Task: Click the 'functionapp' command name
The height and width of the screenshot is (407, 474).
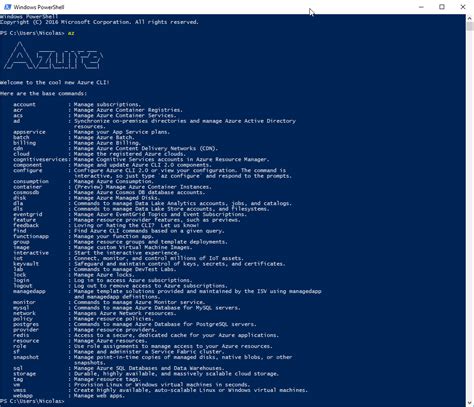Action: click(x=31, y=236)
